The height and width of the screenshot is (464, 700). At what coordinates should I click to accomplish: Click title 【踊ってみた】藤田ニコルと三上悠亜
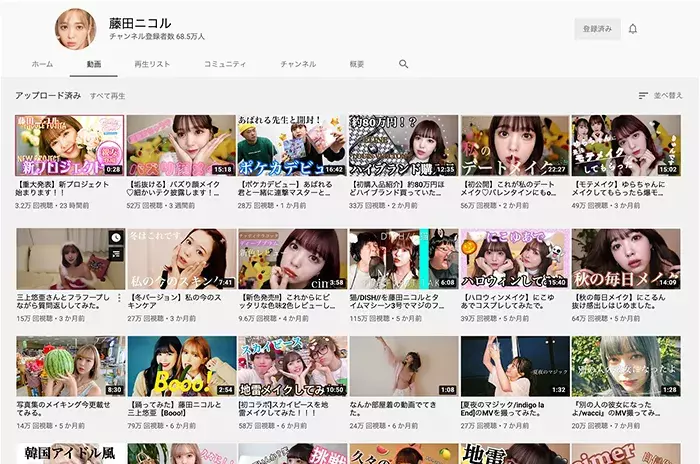coord(175,409)
